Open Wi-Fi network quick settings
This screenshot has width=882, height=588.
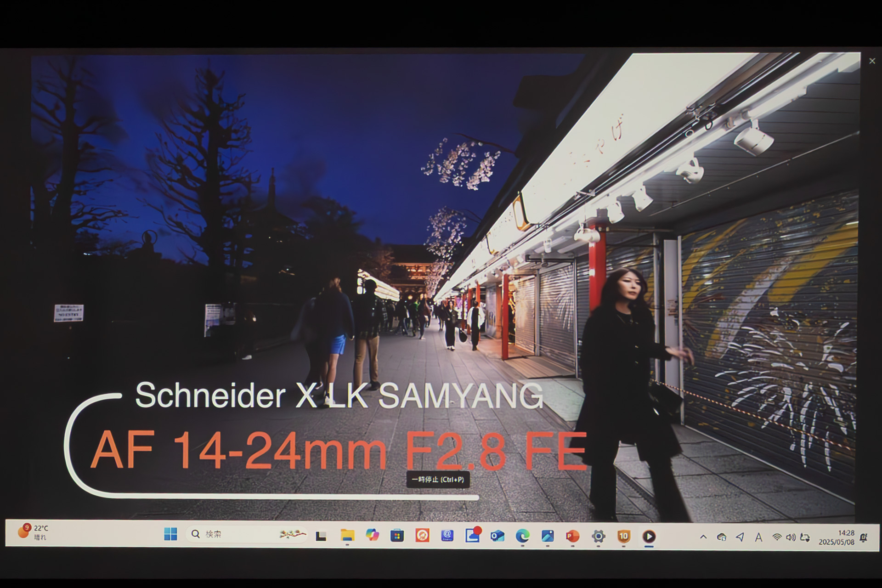pos(777,537)
